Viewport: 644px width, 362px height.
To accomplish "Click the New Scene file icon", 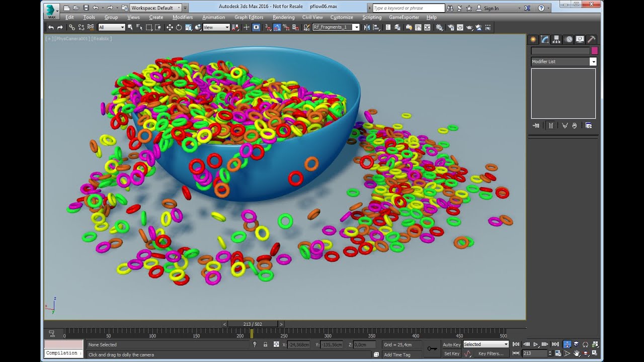I will coord(66,8).
